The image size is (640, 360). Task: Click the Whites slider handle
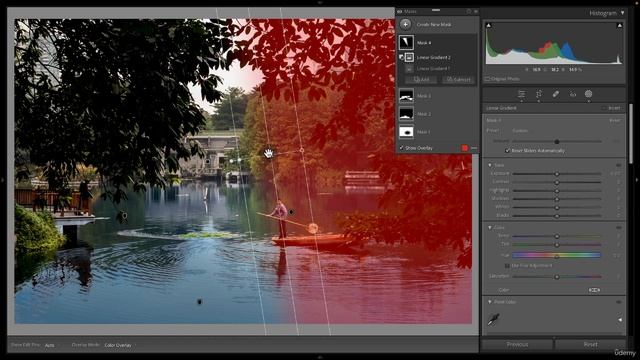[557, 207]
